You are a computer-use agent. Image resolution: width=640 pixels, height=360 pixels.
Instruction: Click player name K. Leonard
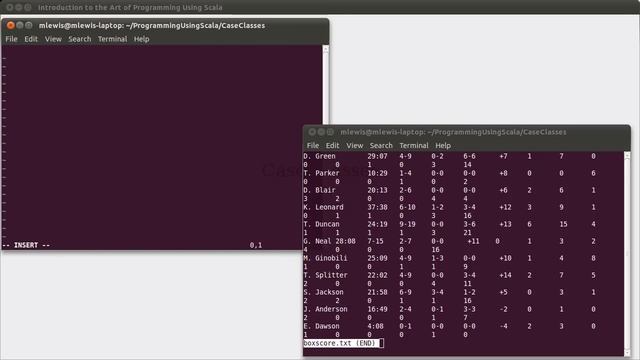[324, 207]
